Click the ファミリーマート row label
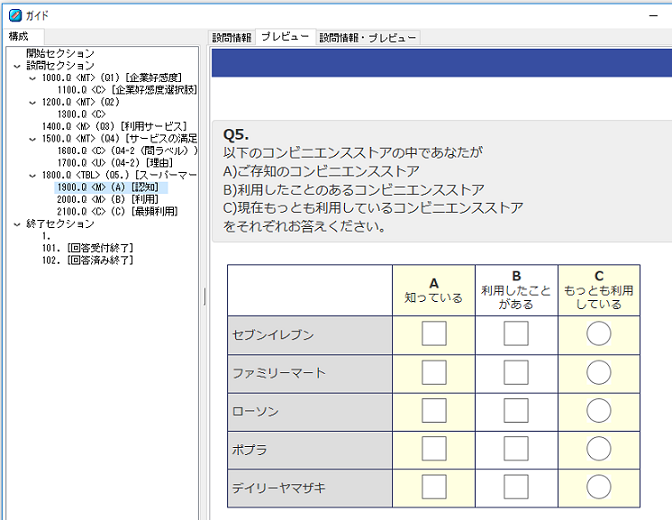 tap(310, 373)
